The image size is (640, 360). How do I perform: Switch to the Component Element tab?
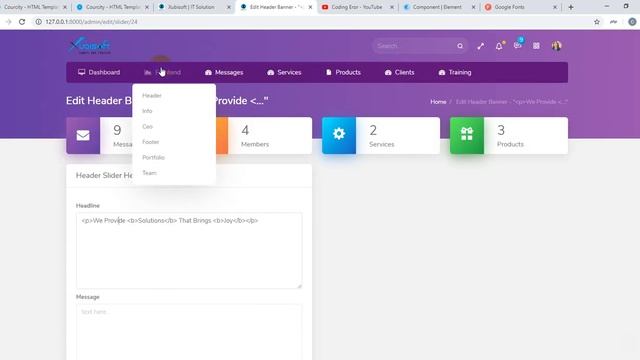tap(439, 7)
